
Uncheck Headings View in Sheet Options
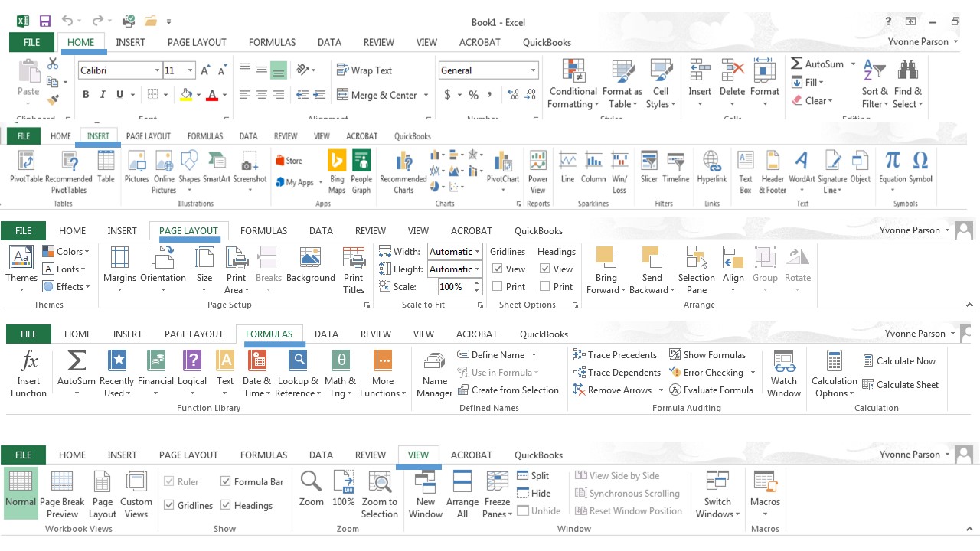(x=545, y=269)
